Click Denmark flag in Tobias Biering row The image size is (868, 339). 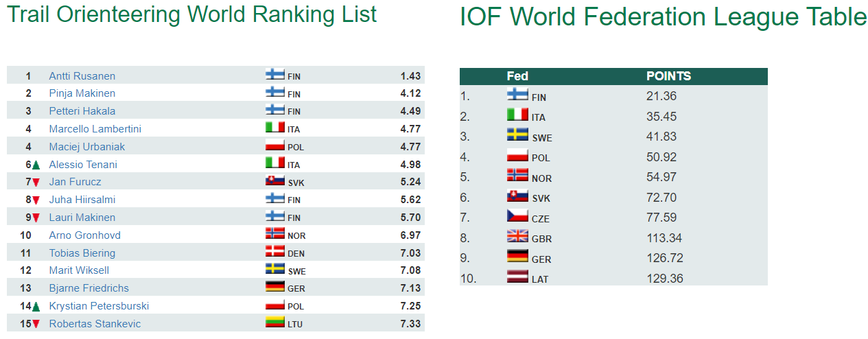tap(274, 251)
